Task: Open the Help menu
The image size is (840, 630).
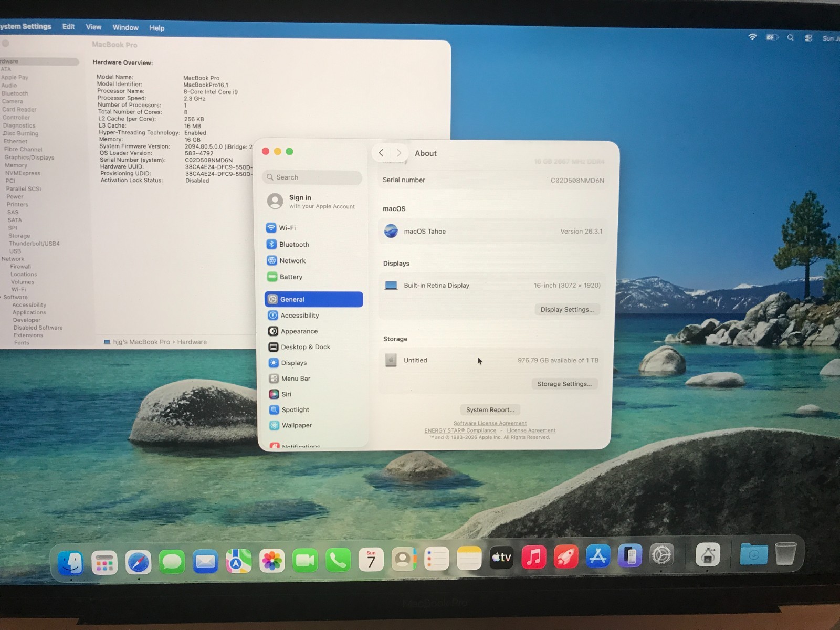Action: [x=157, y=28]
